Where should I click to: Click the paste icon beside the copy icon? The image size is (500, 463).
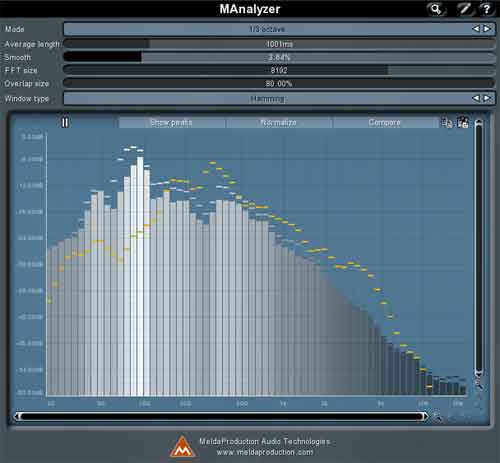pyautogui.click(x=463, y=123)
